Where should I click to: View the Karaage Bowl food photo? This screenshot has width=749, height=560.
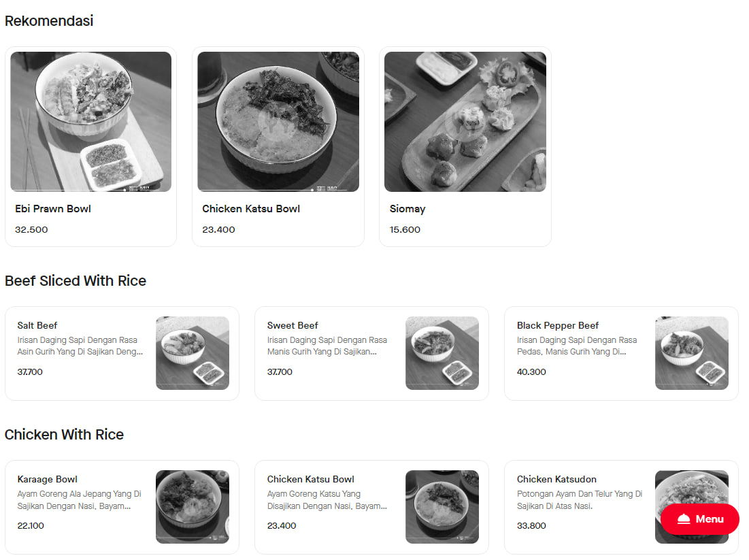coord(193,507)
